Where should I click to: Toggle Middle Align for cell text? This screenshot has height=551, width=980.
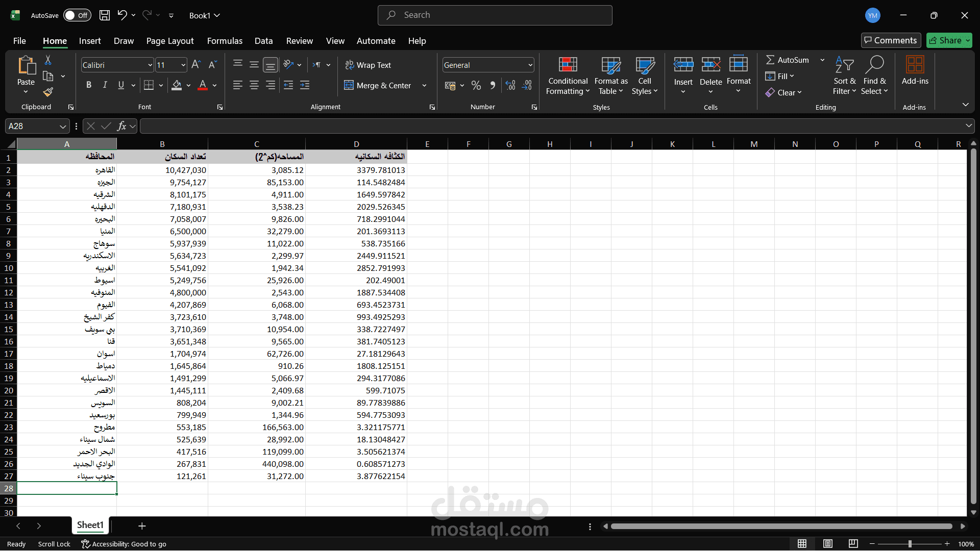click(254, 65)
